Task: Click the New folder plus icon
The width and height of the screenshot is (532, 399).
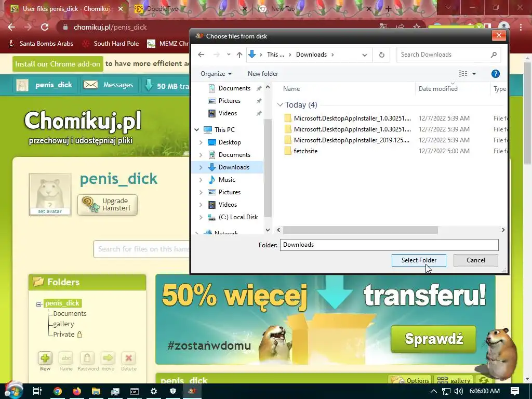Action: tap(45, 358)
